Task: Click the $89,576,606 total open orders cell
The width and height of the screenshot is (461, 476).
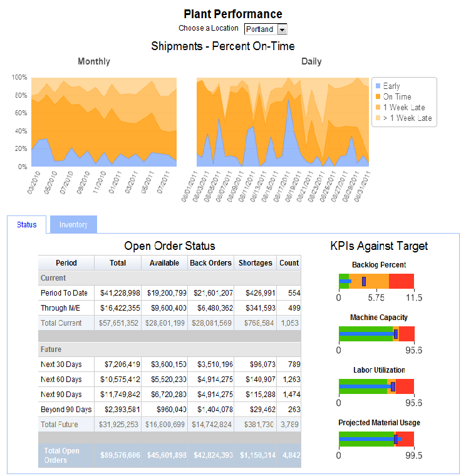Action: click(118, 455)
